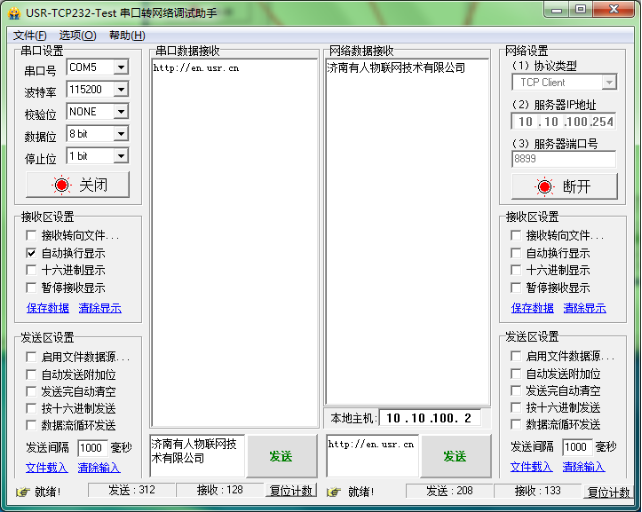Click 保存数据 link in serial receive settings
The image size is (642, 512).
pyautogui.click(x=47, y=308)
